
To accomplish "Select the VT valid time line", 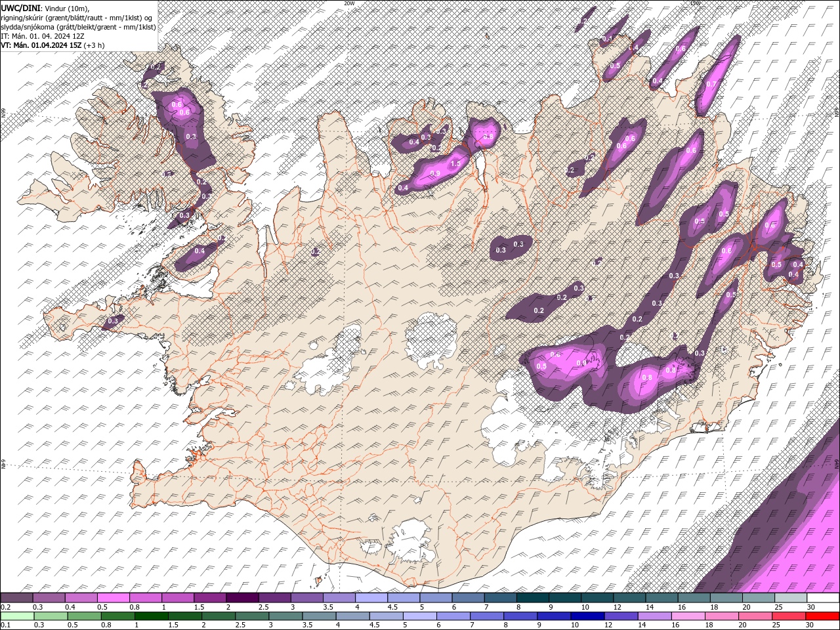I will tap(41, 45).
